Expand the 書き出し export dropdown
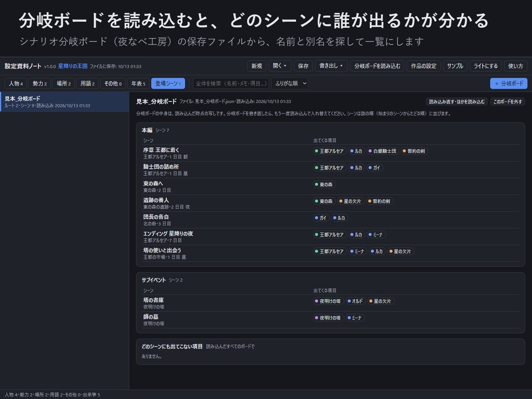 click(331, 66)
